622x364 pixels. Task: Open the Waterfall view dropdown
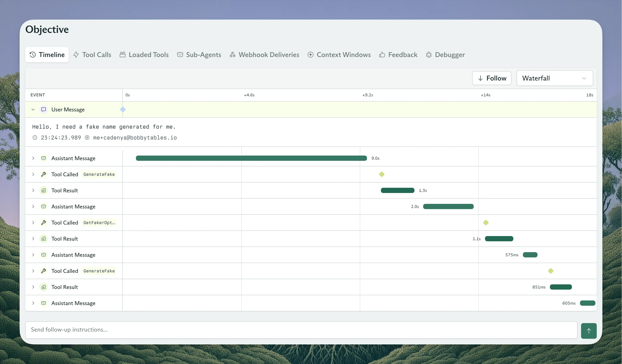[555, 78]
